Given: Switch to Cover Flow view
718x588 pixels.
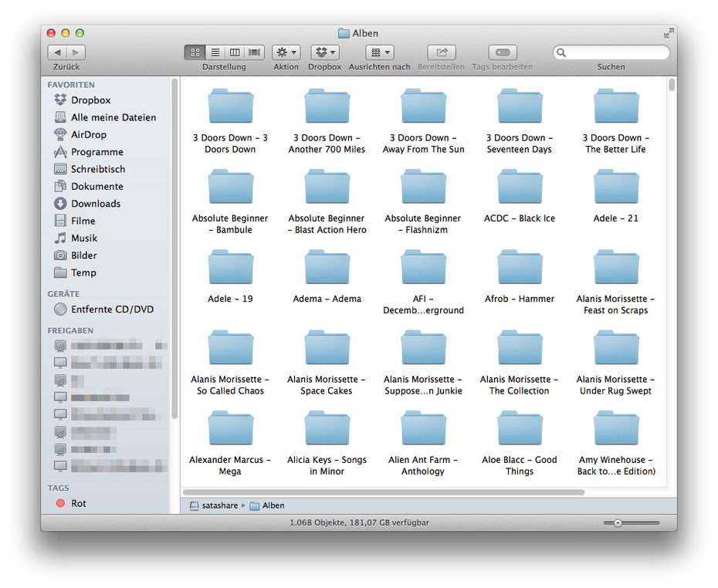Looking at the screenshot, I should click(x=254, y=52).
